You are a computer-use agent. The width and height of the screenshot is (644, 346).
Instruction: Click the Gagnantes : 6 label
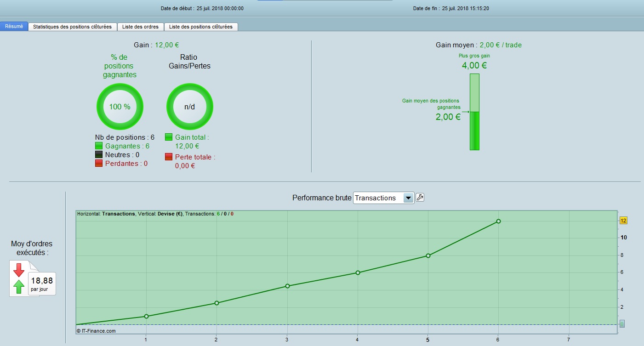click(127, 146)
